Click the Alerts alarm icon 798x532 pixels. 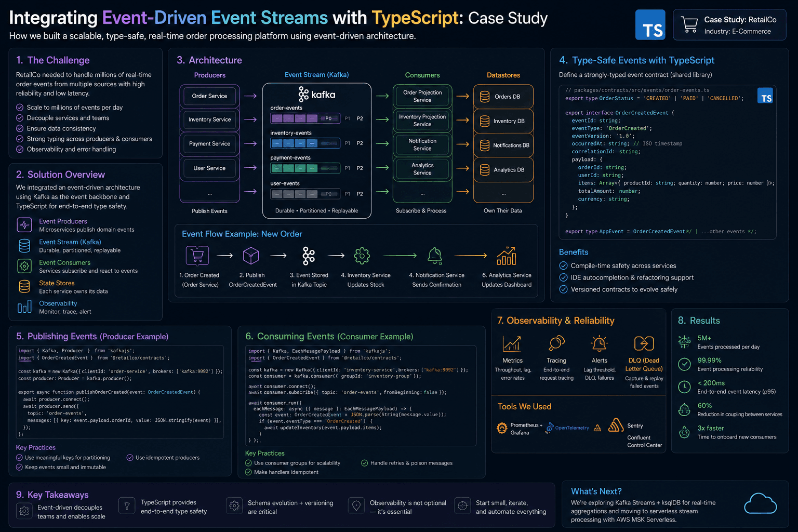pos(600,343)
